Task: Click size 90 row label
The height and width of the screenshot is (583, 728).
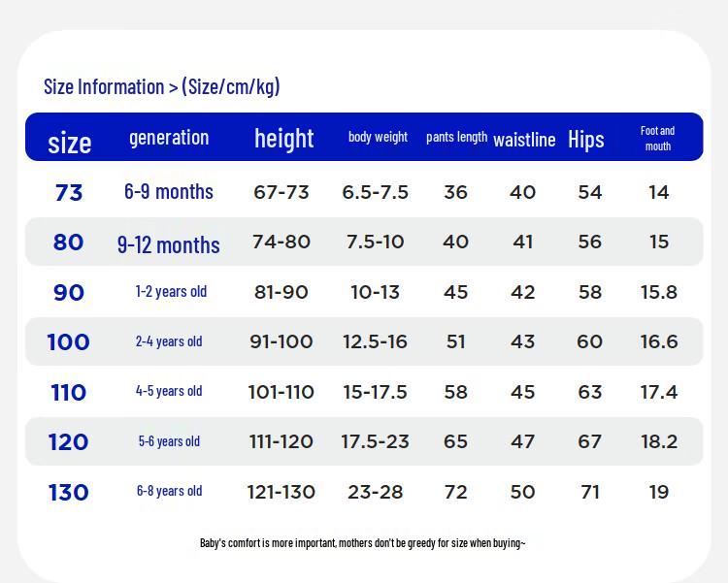Action: click(x=69, y=292)
